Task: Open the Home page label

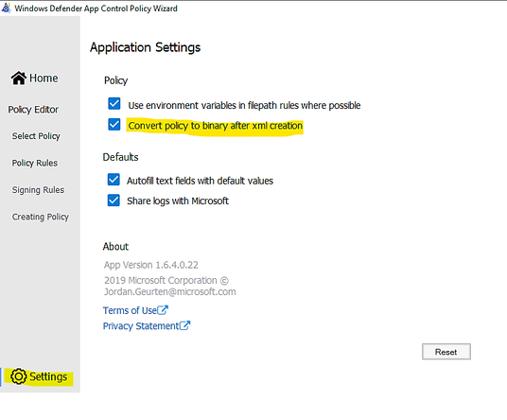Action: (44, 78)
